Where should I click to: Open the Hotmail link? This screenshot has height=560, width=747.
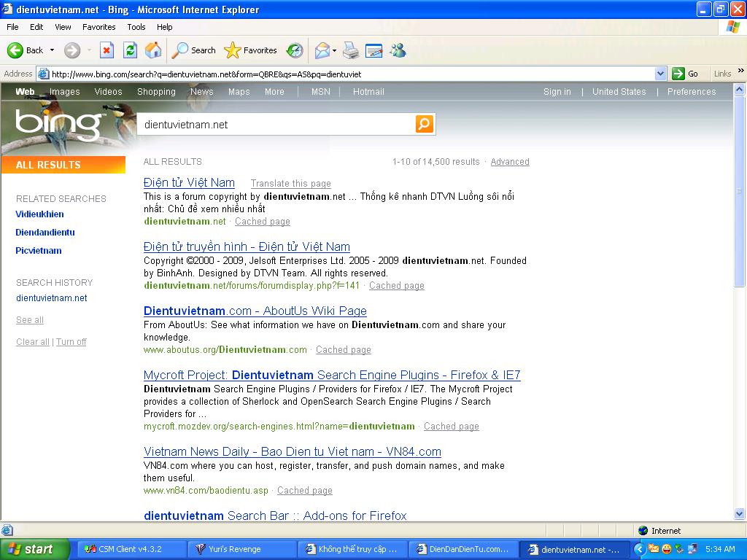click(x=368, y=91)
